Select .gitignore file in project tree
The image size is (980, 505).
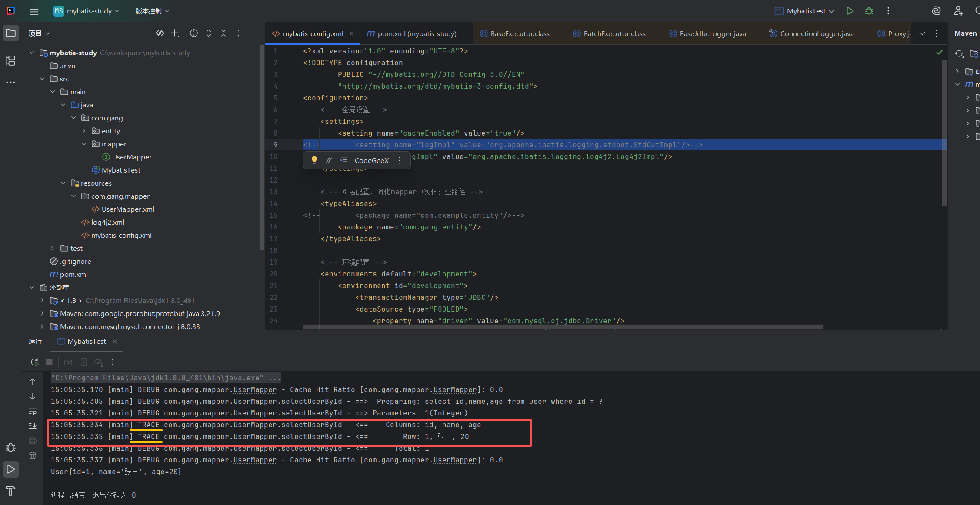(75, 261)
